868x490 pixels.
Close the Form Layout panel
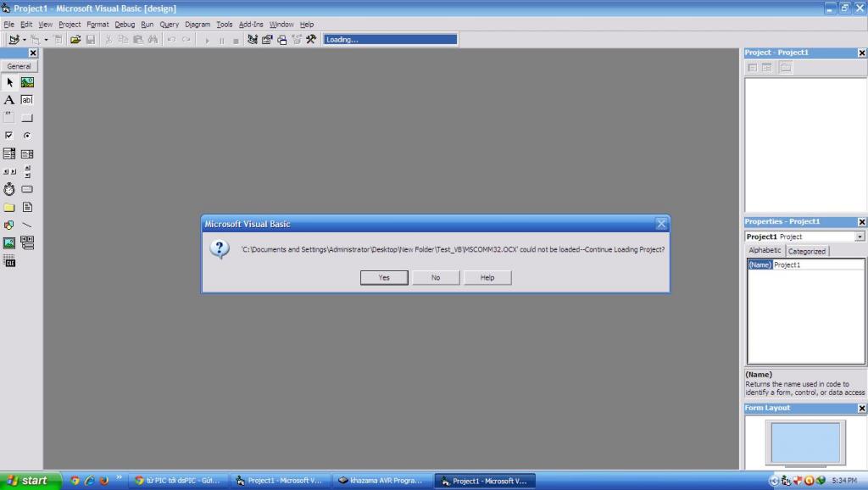coord(861,408)
